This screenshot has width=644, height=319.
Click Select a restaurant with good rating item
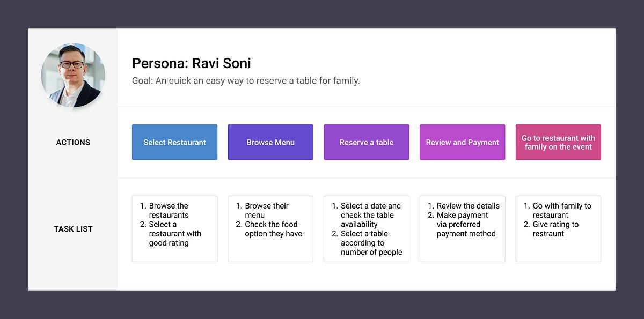[171, 234]
